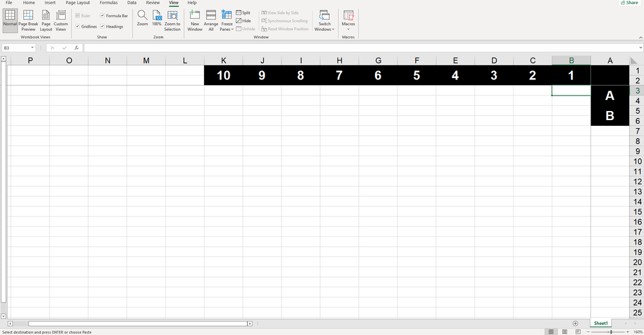Set zoom to 100%
644x335 pixels.
(x=157, y=19)
